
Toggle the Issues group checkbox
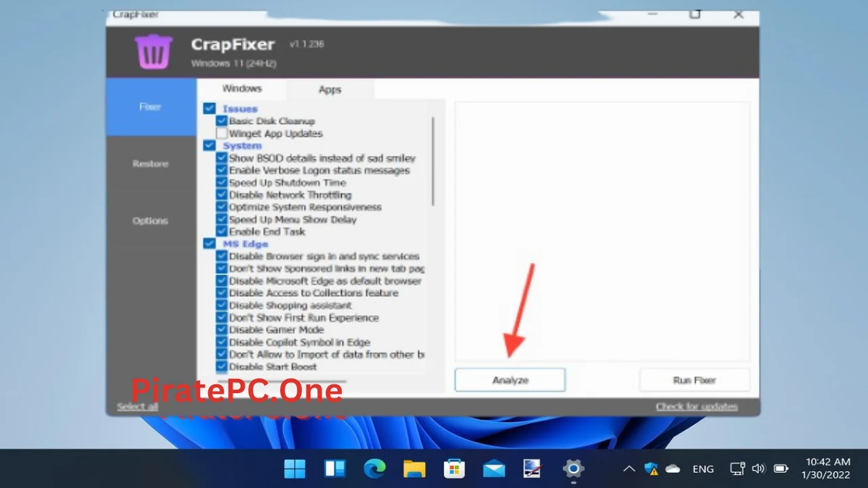(x=210, y=108)
